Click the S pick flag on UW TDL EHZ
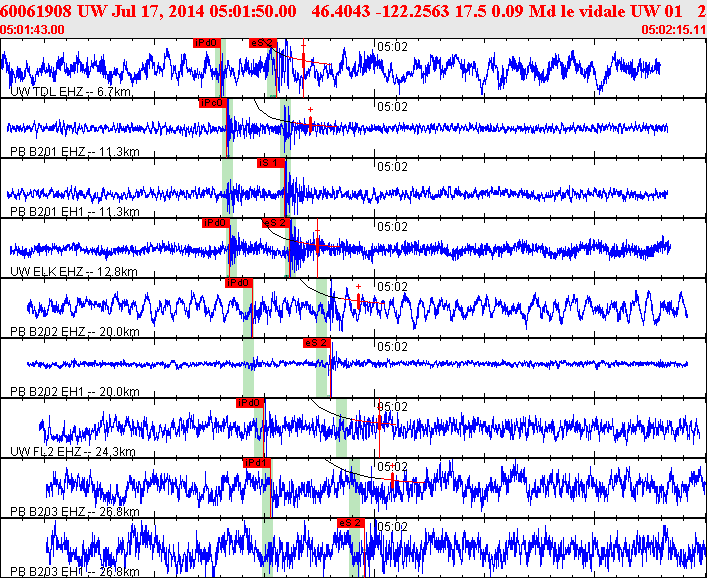This screenshot has height=578, width=707. pyautogui.click(x=262, y=43)
